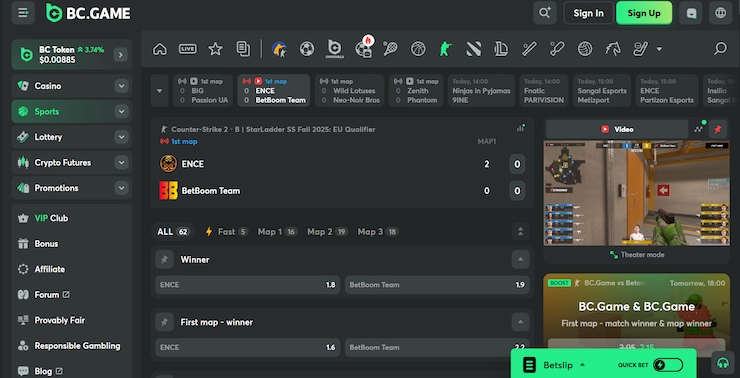
Task: Open the live matches dropdown arrow
Action: [x=160, y=91]
